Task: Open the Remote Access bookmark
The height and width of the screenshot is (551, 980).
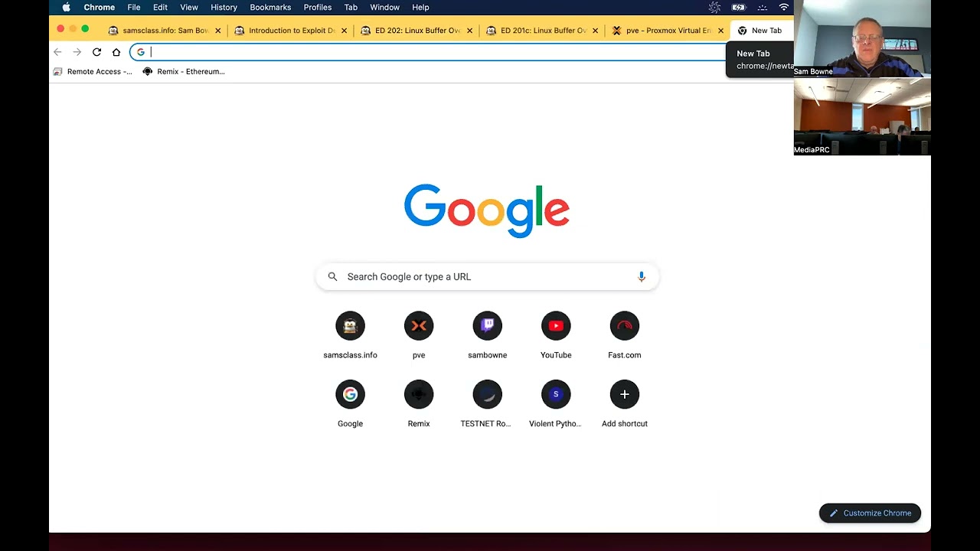Action: pos(93,71)
